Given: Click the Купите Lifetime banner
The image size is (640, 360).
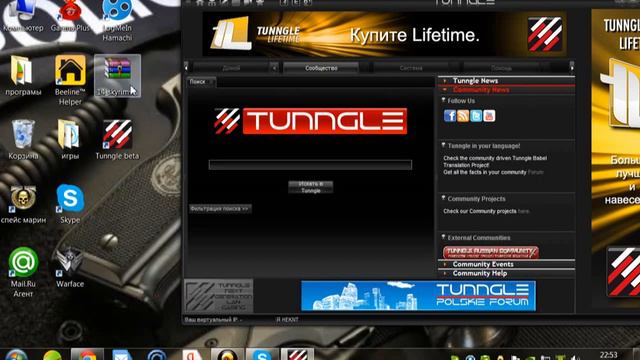Looking at the screenshot, I should click(x=384, y=34).
